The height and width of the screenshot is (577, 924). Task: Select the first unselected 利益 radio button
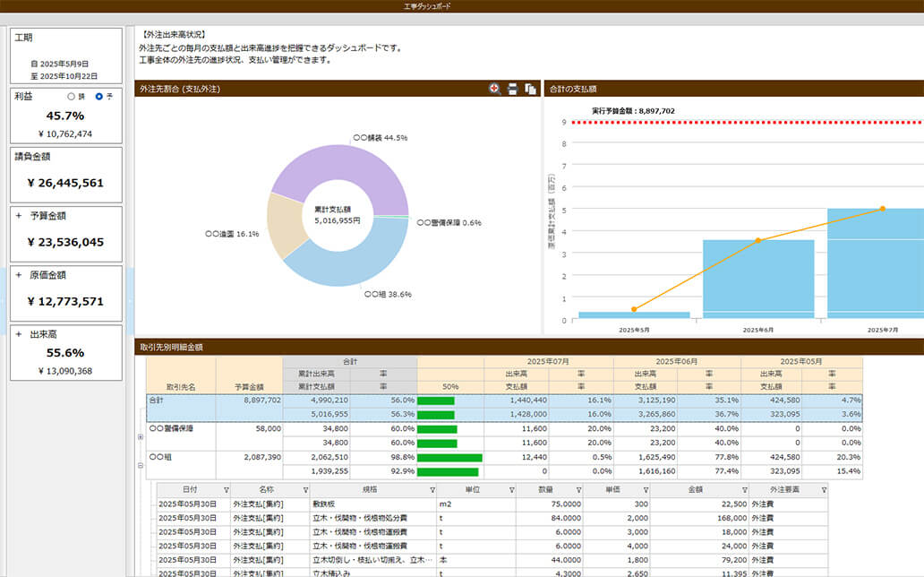pos(72,96)
